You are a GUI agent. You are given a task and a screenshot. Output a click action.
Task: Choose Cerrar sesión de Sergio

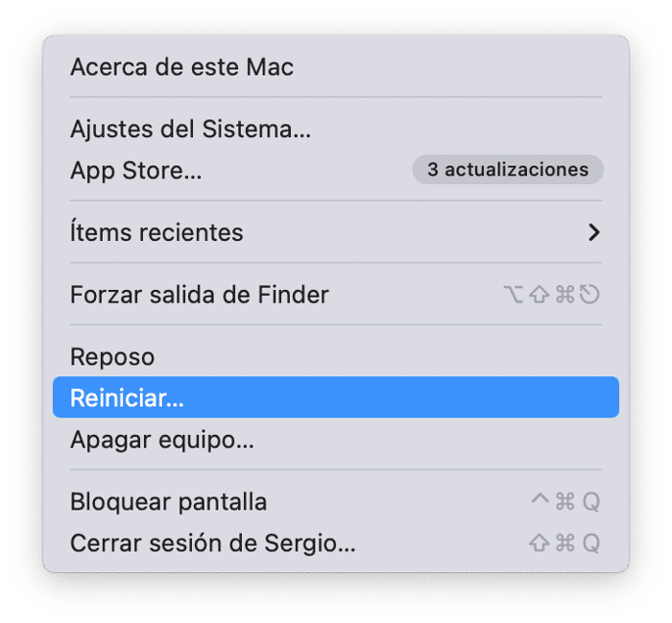213,543
